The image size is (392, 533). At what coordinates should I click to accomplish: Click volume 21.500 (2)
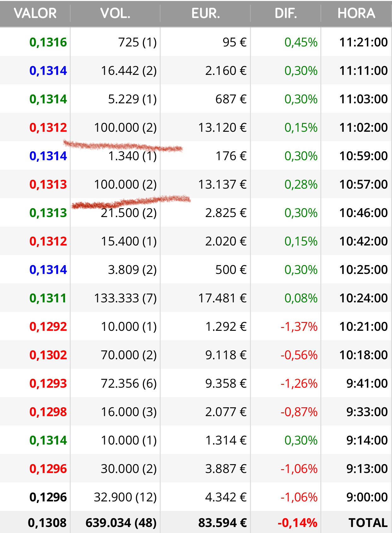point(129,213)
